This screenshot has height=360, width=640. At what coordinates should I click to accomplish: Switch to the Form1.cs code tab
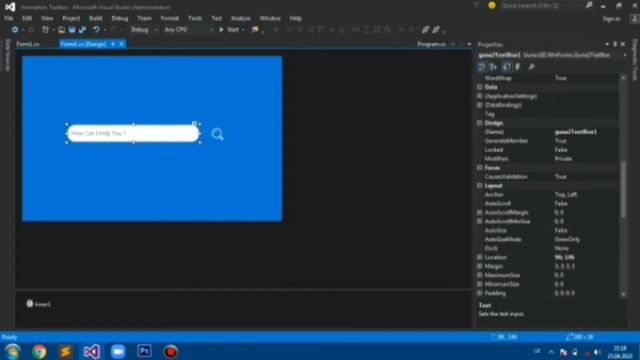[28, 44]
